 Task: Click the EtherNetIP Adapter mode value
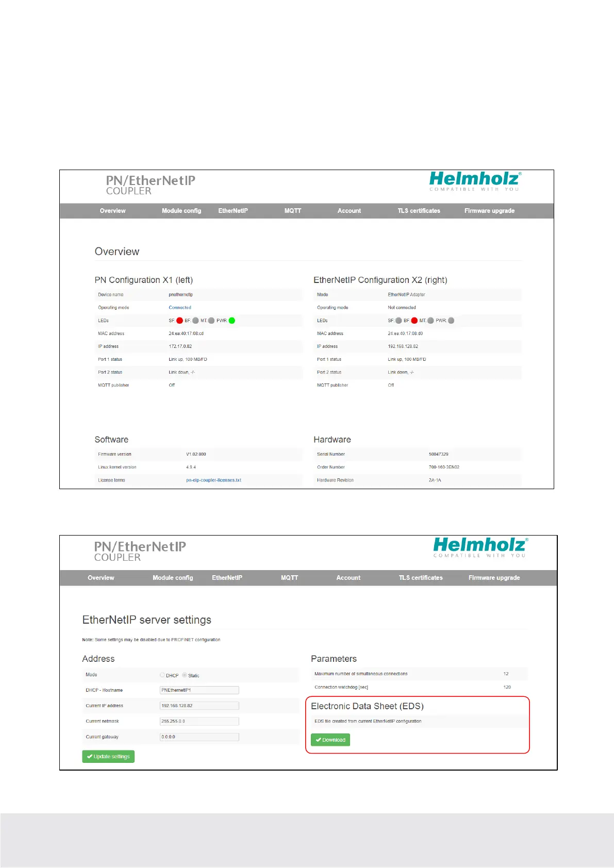tap(406, 295)
